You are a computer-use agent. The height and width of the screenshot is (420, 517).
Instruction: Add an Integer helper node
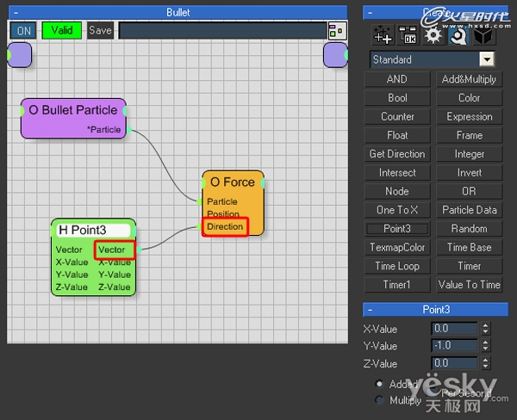470,154
